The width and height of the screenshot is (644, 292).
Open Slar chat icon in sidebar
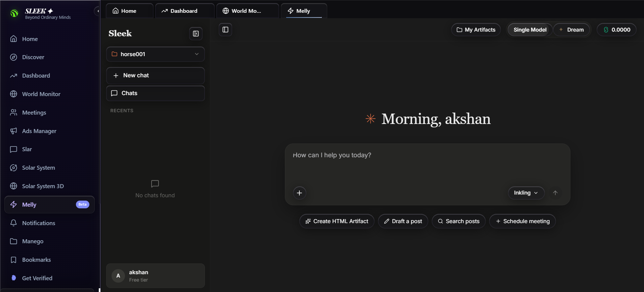pos(13,149)
